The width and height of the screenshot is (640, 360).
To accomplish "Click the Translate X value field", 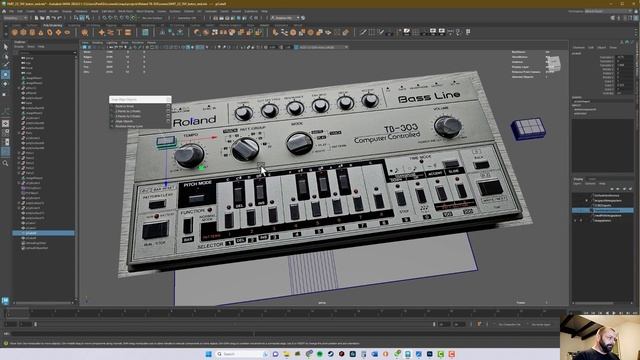I will (623, 57).
